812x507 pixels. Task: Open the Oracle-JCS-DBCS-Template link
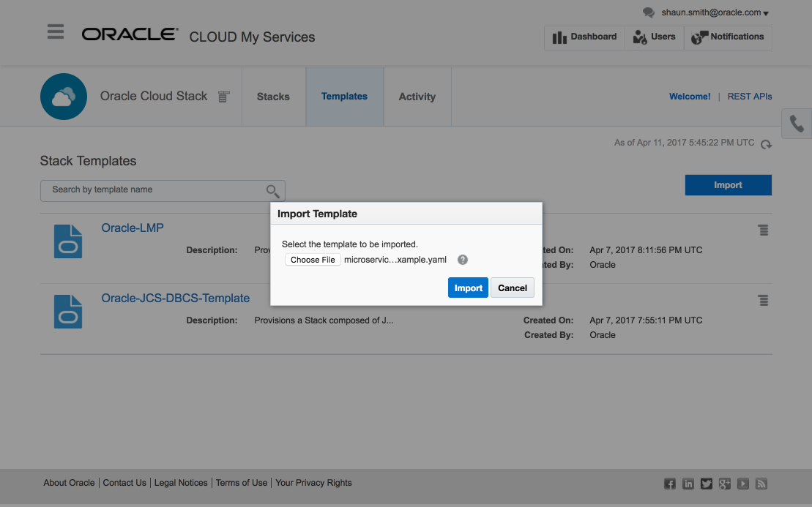click(176, 298)
